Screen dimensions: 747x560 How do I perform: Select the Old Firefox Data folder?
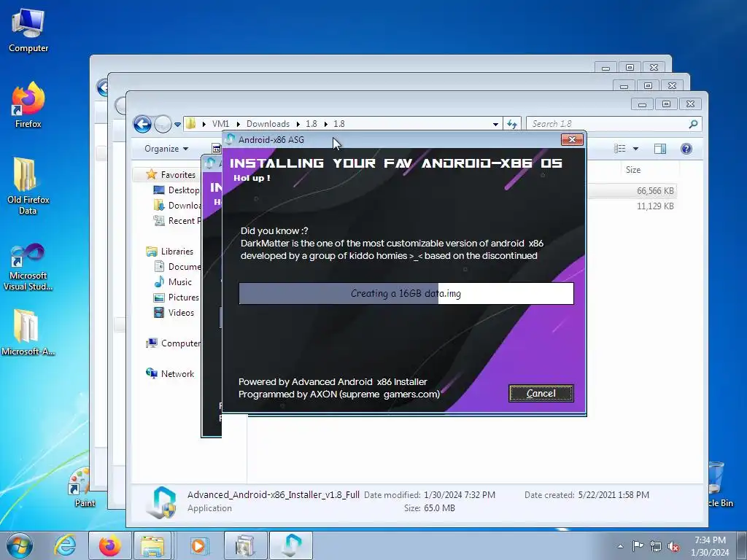point(28,186)
